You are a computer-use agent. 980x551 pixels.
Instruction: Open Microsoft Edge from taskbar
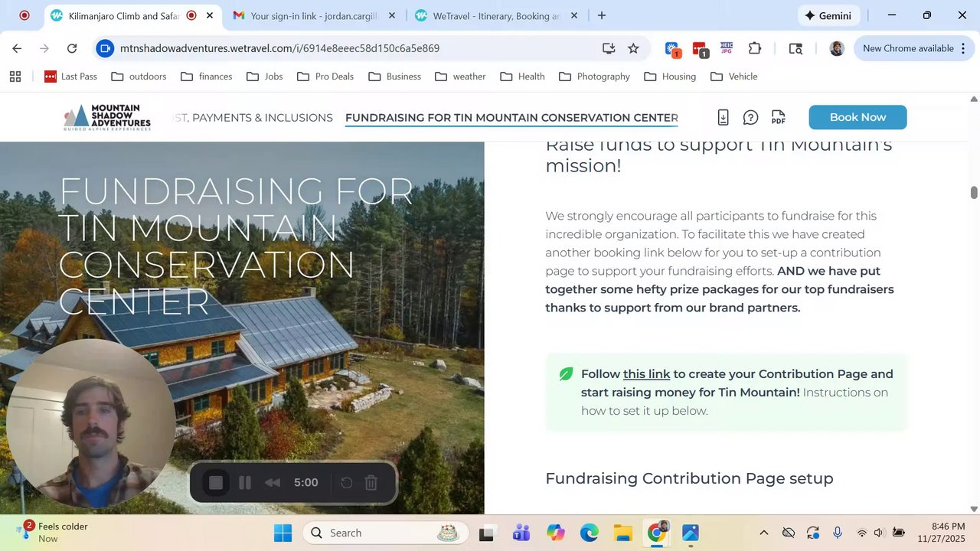589,533
